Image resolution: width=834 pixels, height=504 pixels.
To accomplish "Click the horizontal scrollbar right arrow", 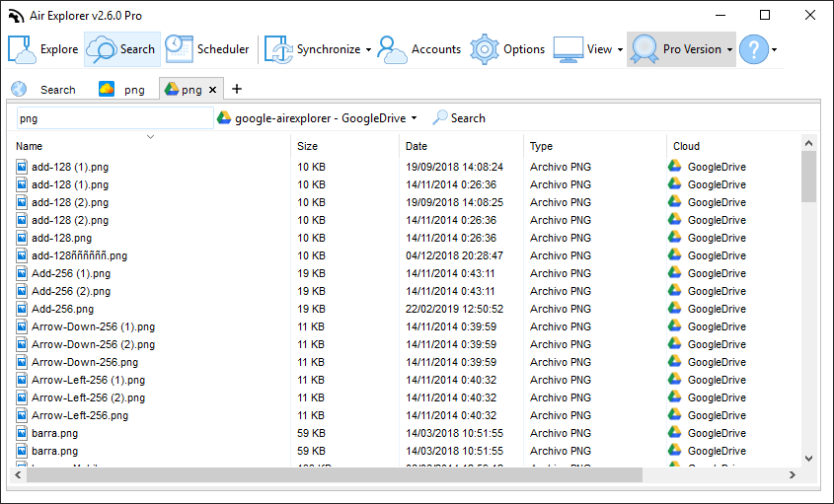I will click(x=792, y=474).
